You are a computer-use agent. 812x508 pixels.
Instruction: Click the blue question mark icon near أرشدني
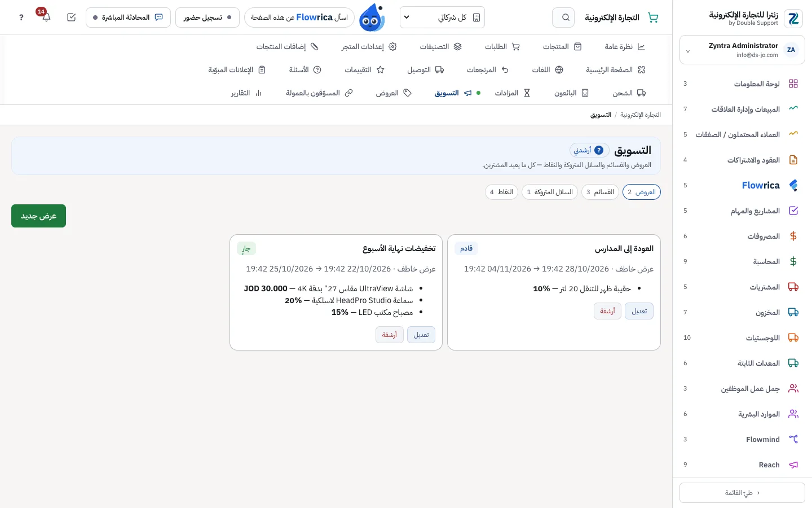point(599,150)
